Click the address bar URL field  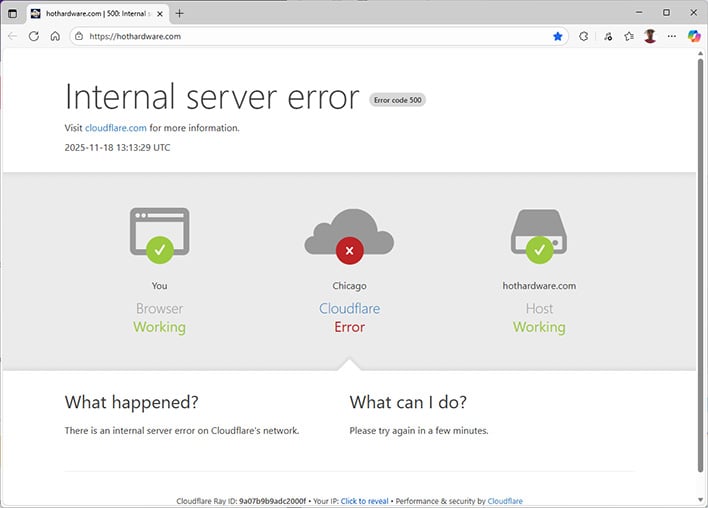click(x=318, y=36)
